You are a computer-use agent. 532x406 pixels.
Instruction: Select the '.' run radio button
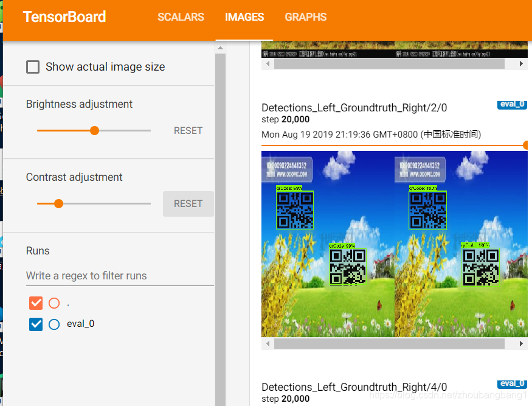click(x=54, y=303)
